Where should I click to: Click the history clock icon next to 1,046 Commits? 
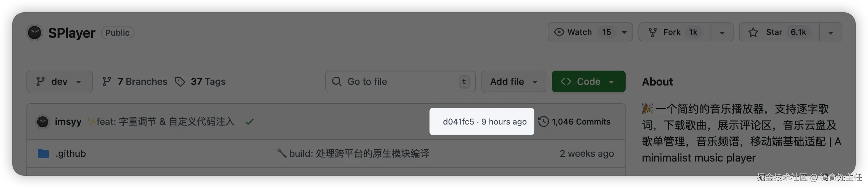click(543, 121)
